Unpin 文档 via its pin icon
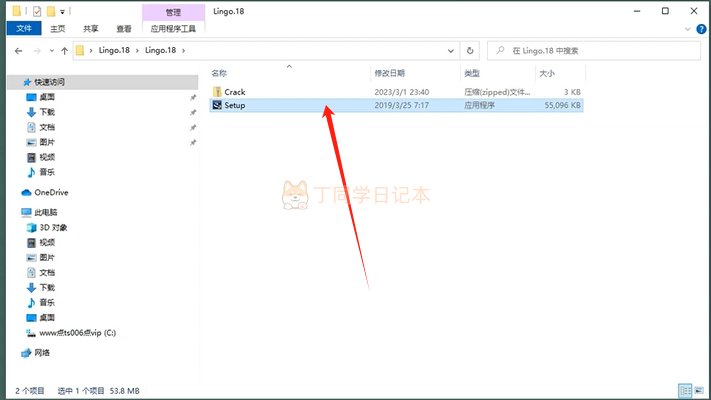 (x=193, y=127)
